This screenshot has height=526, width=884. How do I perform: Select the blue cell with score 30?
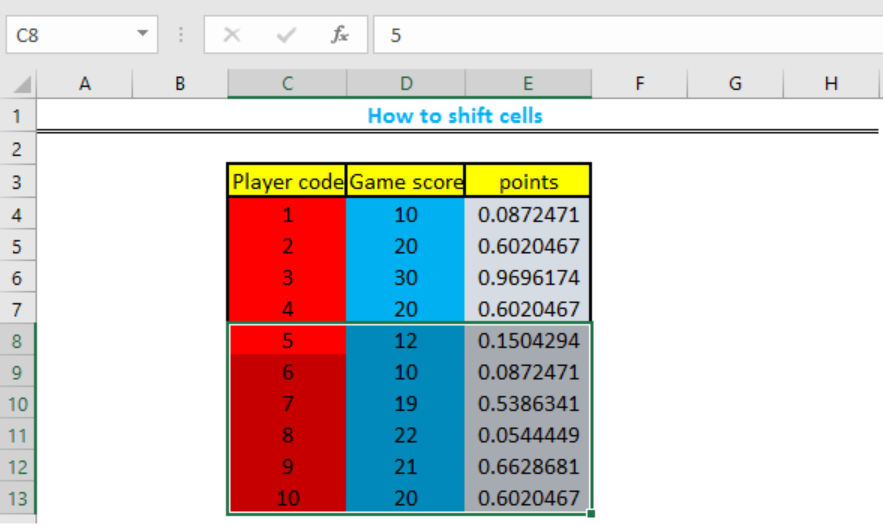(x=406, y=277)
